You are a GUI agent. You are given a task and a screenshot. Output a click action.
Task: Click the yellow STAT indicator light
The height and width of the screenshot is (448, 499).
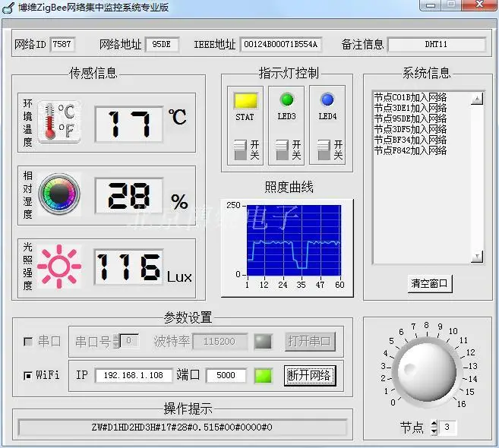[x=245, y=100]
